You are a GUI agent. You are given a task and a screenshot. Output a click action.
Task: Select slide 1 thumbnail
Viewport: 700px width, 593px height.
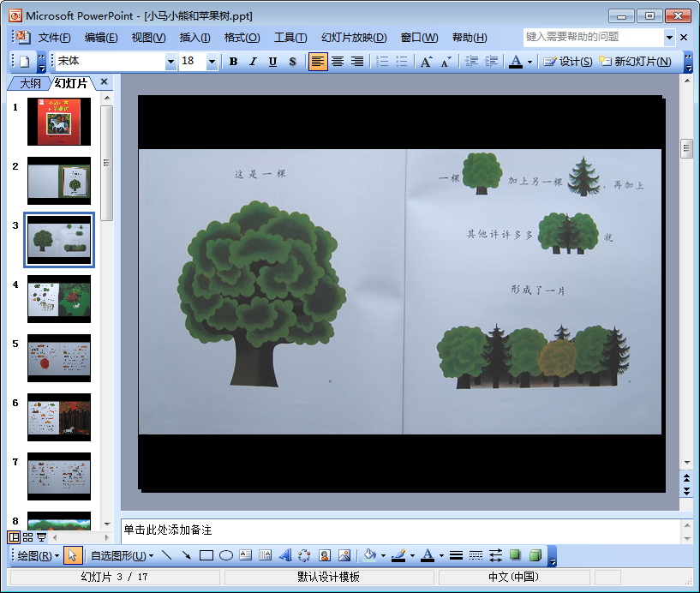pyautogui.click(x=59, y=122)
